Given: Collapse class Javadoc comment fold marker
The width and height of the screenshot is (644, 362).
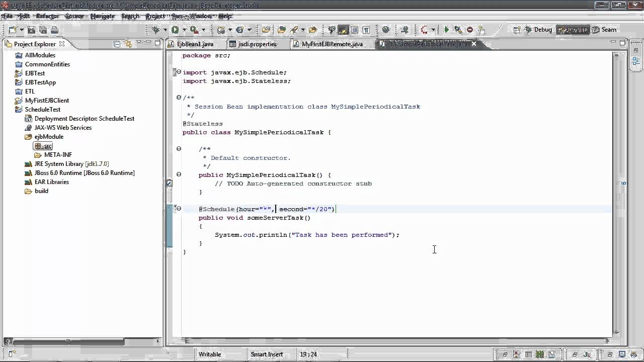Looking at the screenshot, I should 179,98.
